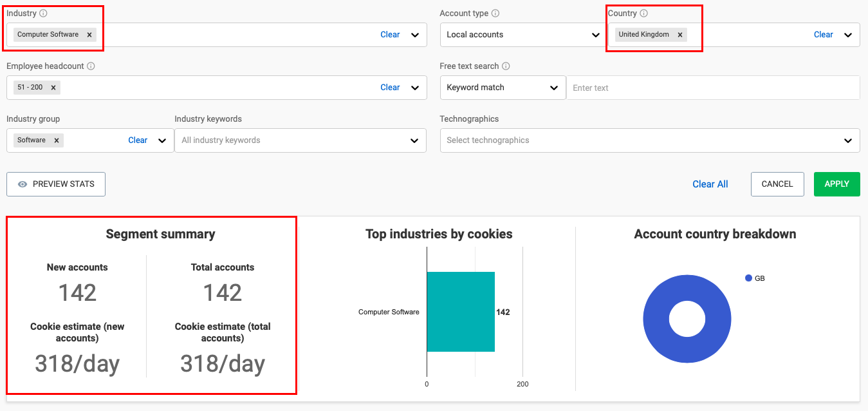Clear the Employee headcount selections
868x411 pixels.
coord(390,88)
